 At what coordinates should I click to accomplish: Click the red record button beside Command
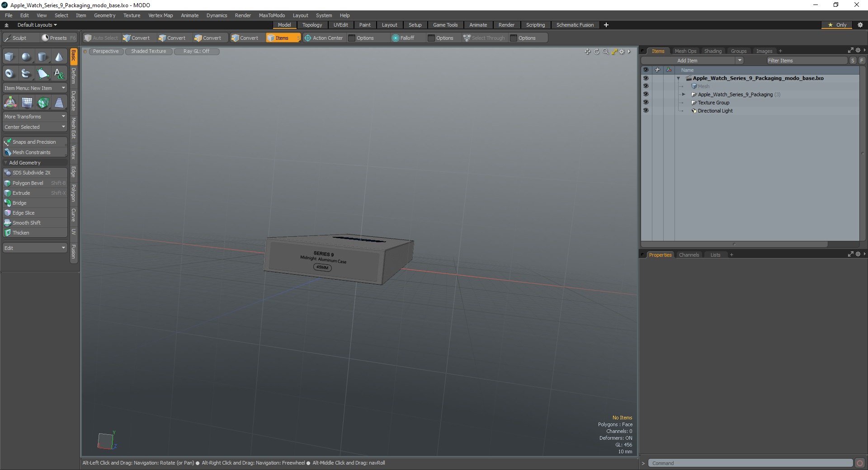point(860,463)
